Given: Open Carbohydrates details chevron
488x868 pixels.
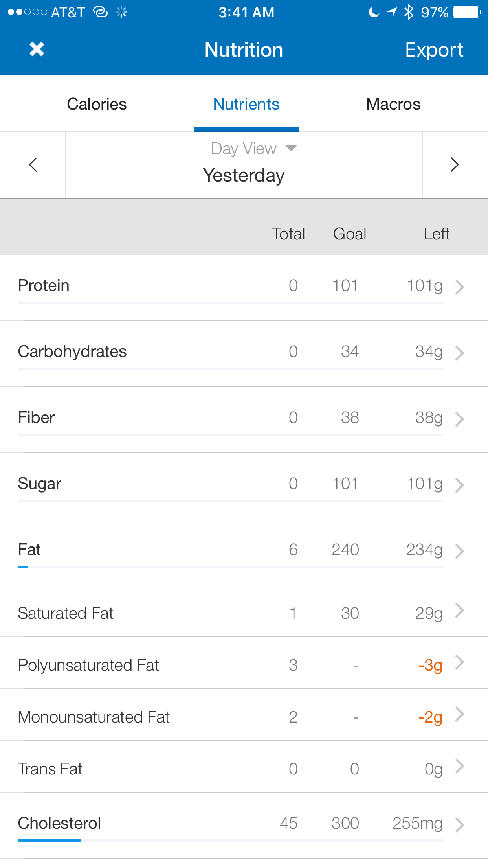Looking at the screenshot, I should tap(460, 353).
